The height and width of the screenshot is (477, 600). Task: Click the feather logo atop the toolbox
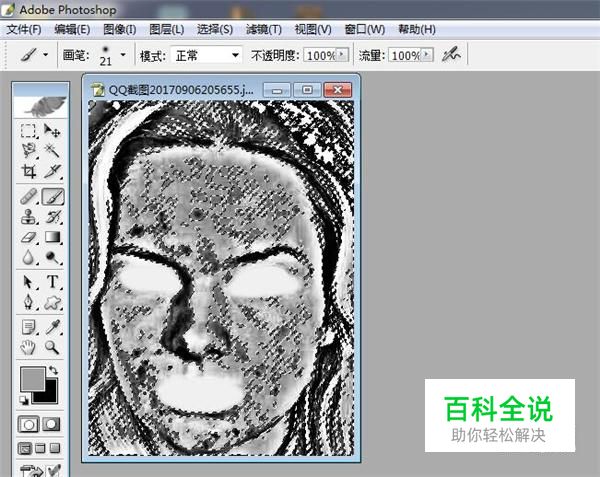click(41, 106)
